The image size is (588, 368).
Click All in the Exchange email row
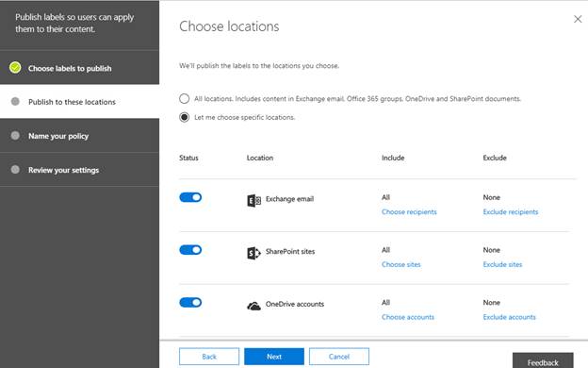click(x=386, y=197)
